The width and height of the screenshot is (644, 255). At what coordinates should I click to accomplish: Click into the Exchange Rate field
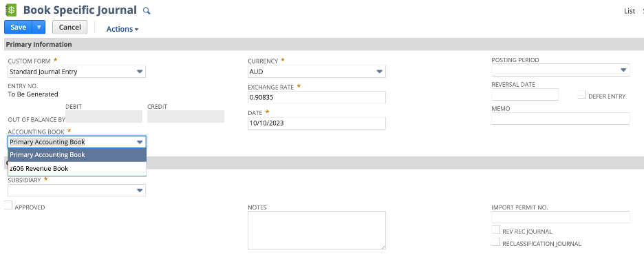coord(316,97)
